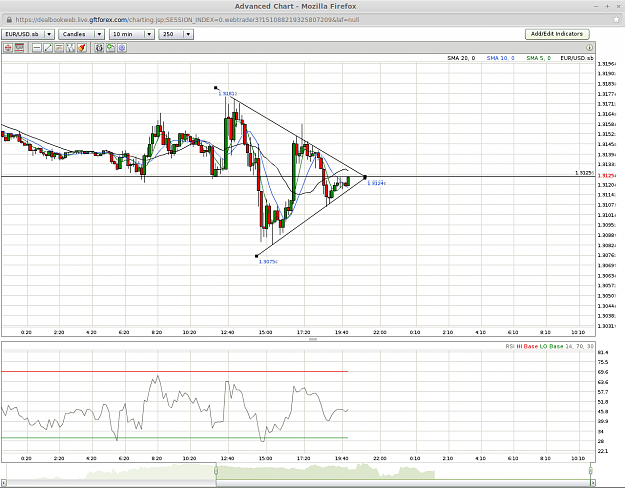Click the green SMA 5, 0 legend label
The width and height of the screenshot is (625, 488).
pyautogui.click(x=539, y=58)
